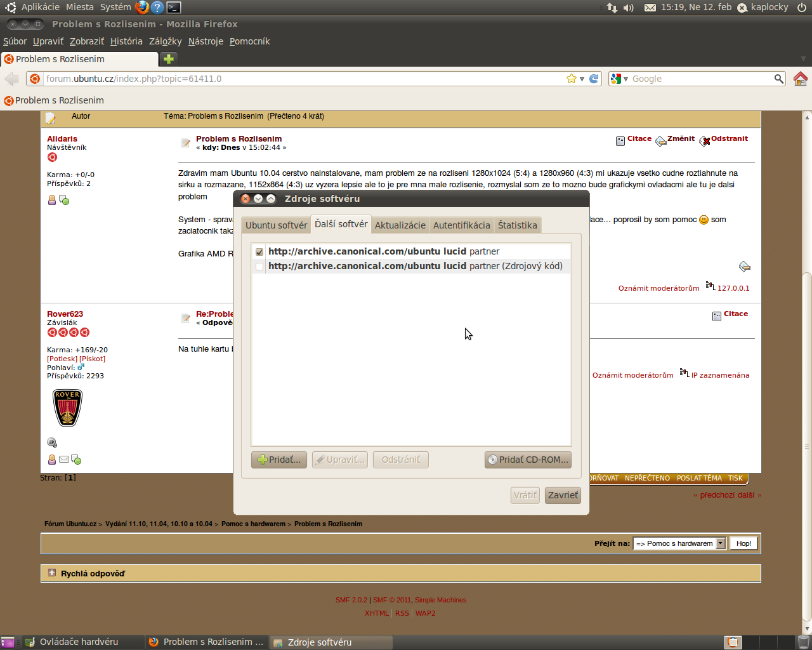
Task: Reload the page with the refresh icon
Action: [x=594, y=79]
